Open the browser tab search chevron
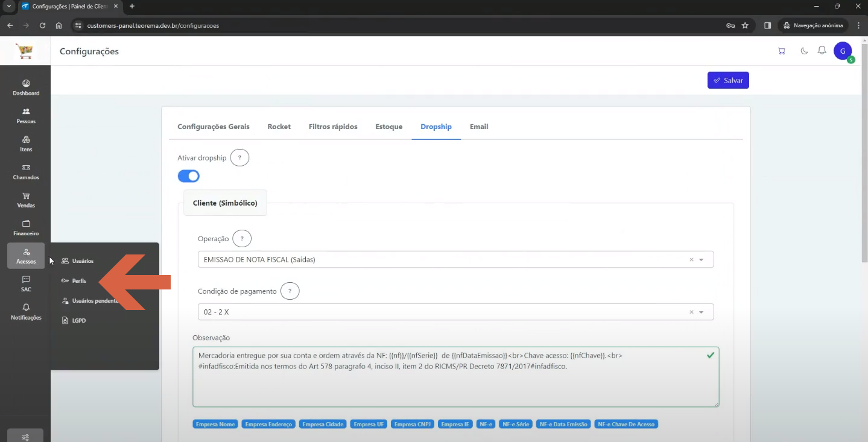Viewport: 868px width, 442px height. click(x=8, y=6)
